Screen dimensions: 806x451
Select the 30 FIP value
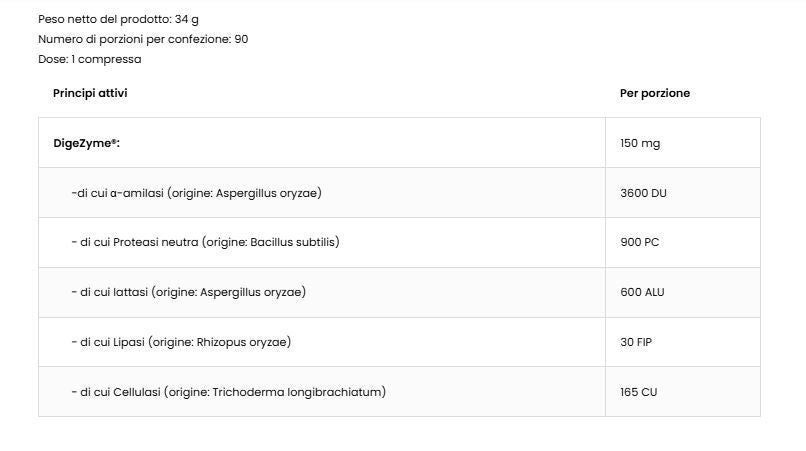pos(636,342)
